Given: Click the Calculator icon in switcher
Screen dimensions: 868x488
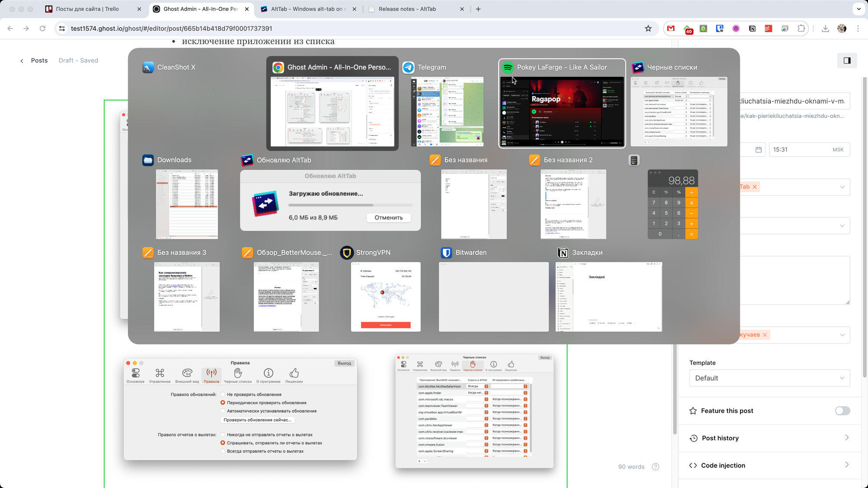Looking at the screenshot, I should [x=634, y=160].
